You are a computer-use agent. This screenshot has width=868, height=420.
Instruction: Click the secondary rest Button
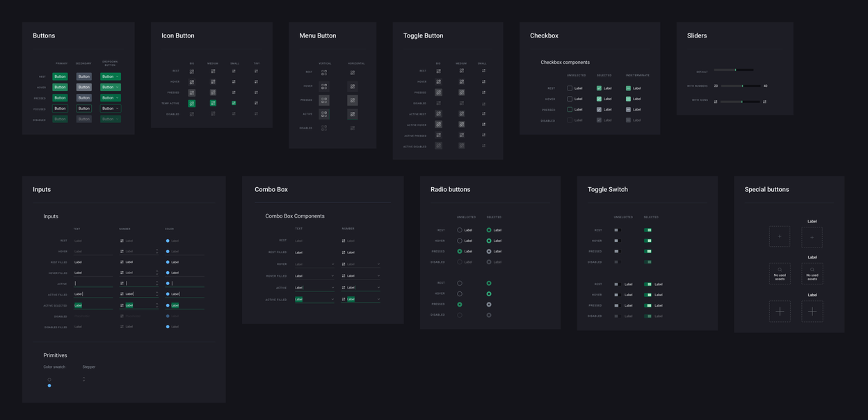(x=84, y=76)
